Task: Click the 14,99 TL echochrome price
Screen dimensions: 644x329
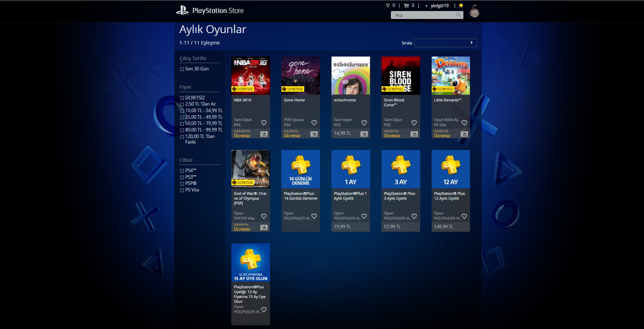Action: pyautogui.click(x=342, y=133)
